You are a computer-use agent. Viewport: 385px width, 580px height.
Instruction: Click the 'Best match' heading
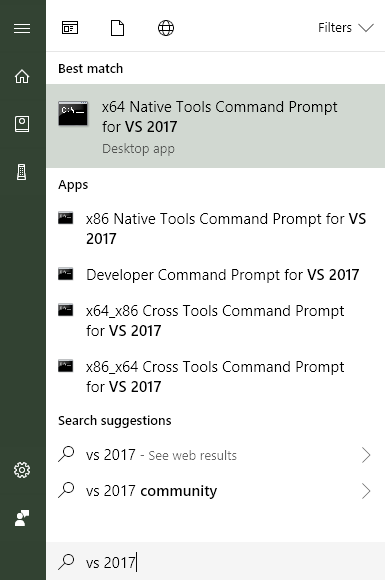click(91, 68)
